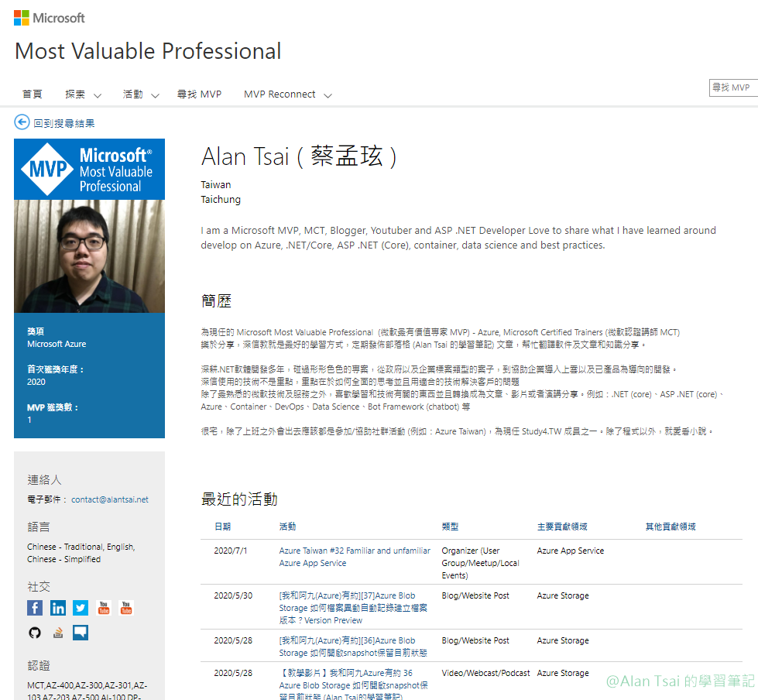
Task: Sort by the 活動 column header in table
Action: coord(287,527)
